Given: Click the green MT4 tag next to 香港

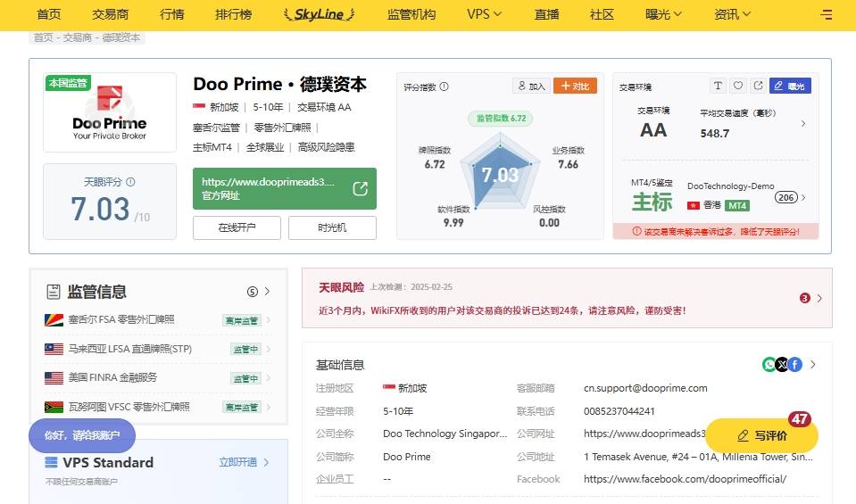Looking at the screenshot, I should 737,206.
